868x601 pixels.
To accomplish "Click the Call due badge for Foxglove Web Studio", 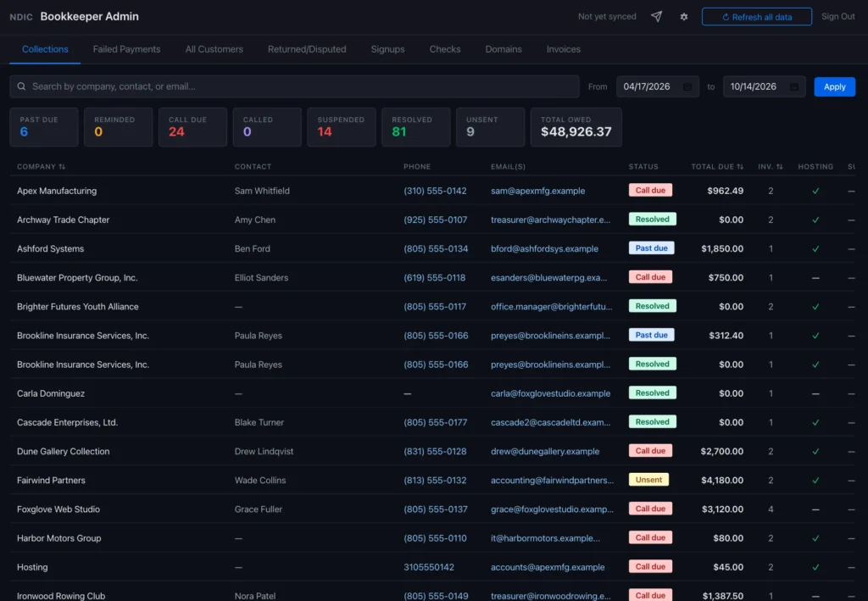I will (650, 509).
